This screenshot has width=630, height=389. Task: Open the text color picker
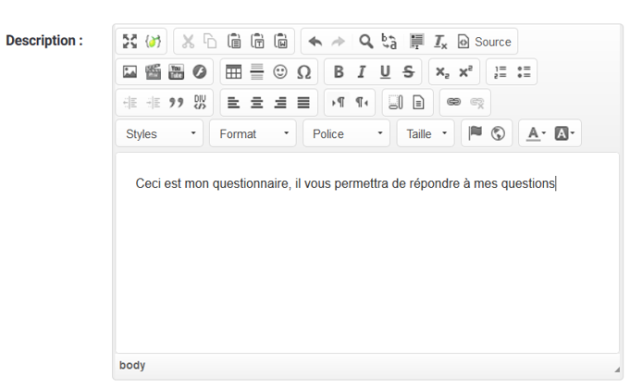(x=537, y=133)
